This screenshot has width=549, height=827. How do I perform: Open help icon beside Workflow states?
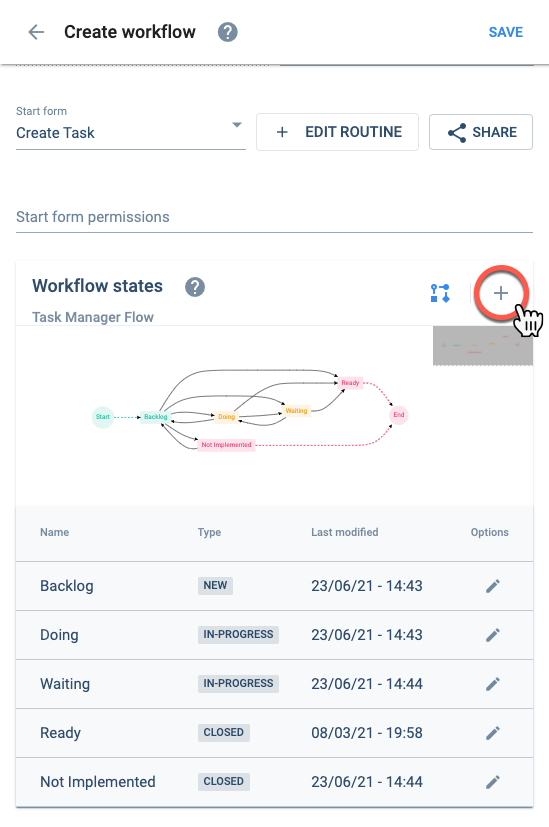pyautogui.click(x=195, y=287)
